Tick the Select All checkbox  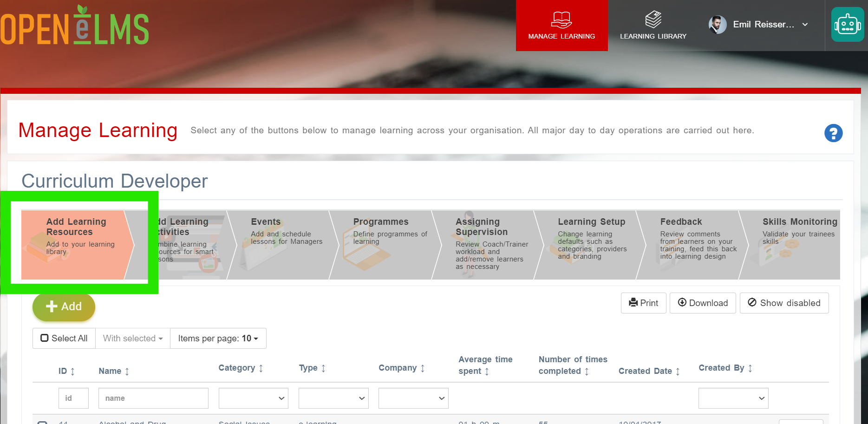pyautogui.click(x=45, y=338)
